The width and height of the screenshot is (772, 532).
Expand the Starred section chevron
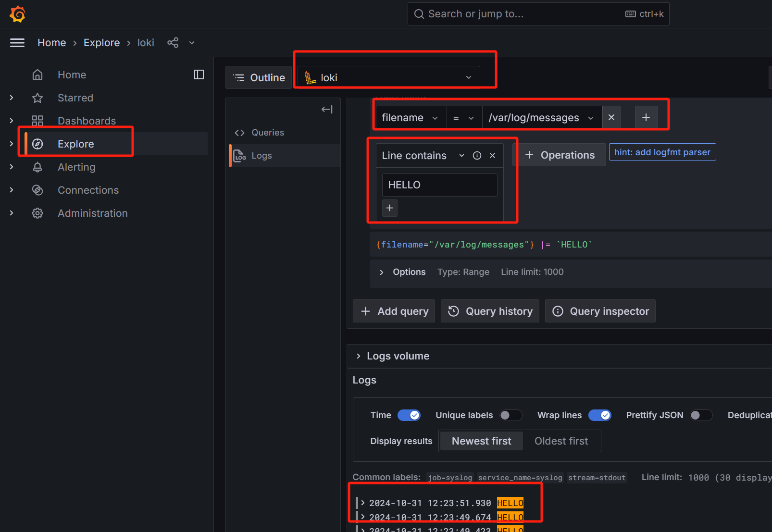pyautogui.click(x=12, y=98)
